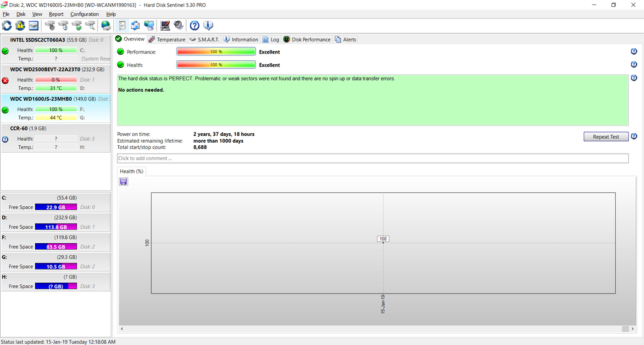Click green check icon beside Performance label
This screenshot has height=345, width=644.
[120, 52]
